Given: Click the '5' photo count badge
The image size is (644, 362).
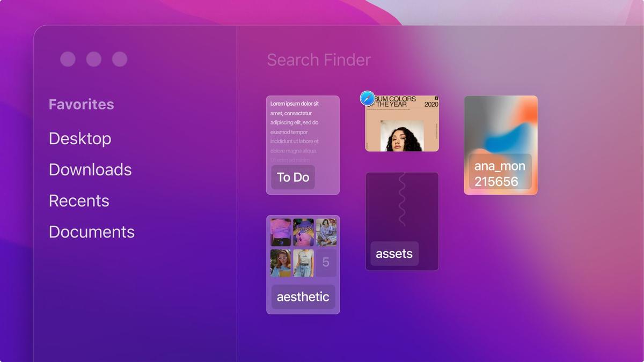Looking at the screenshot, I should [325, 262].
